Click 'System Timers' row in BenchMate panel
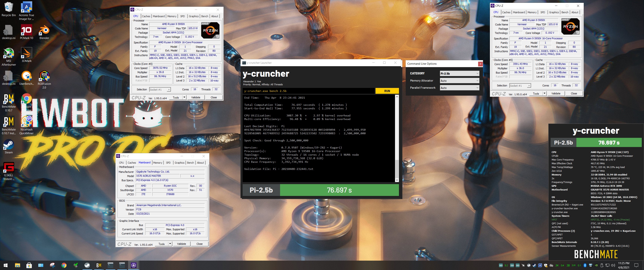 pos(596,216)
